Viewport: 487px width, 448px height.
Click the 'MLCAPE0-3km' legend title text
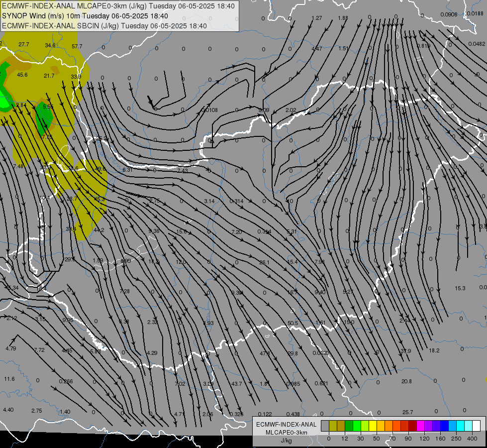286,433
